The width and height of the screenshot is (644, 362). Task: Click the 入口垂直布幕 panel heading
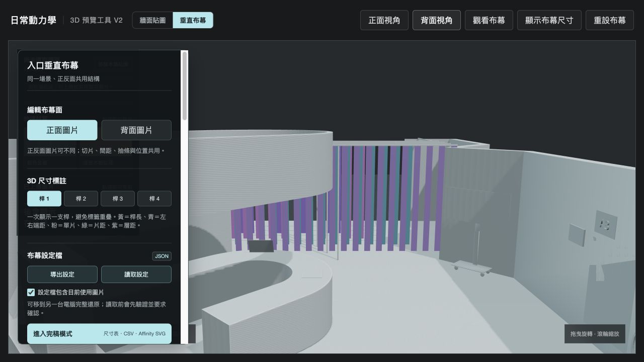pos(53,65)
